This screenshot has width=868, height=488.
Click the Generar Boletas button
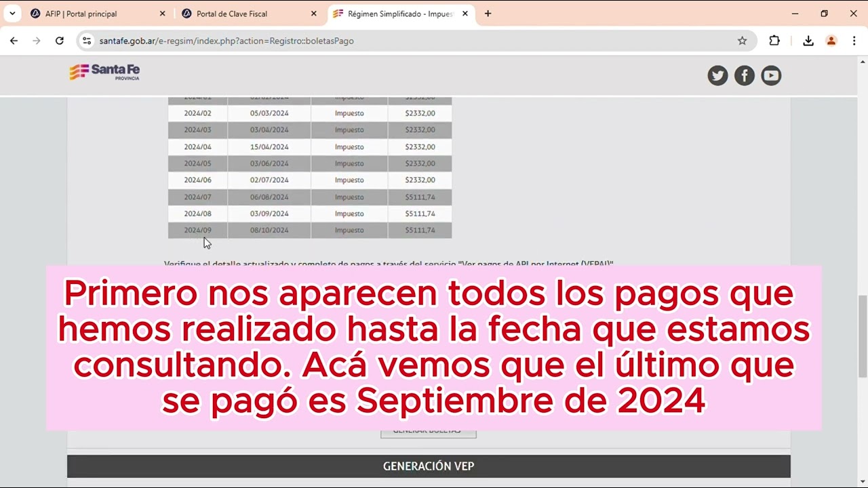[428, 432]
